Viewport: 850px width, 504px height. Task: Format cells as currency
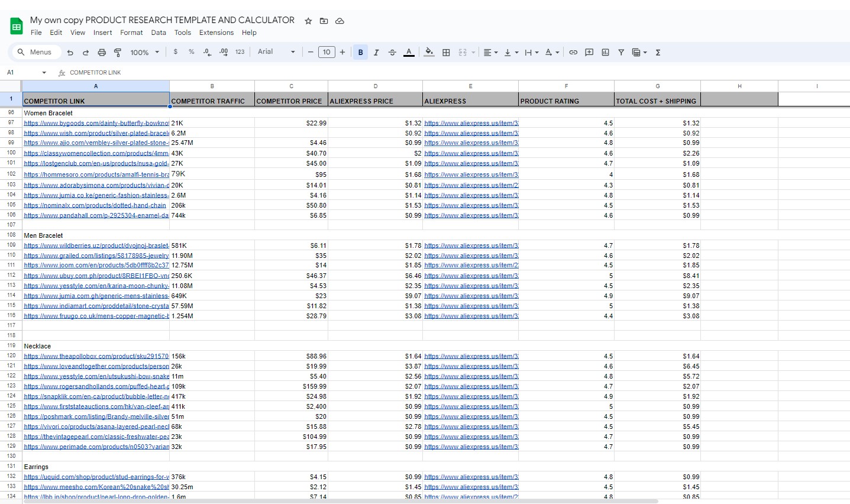[x=176, y=52]
